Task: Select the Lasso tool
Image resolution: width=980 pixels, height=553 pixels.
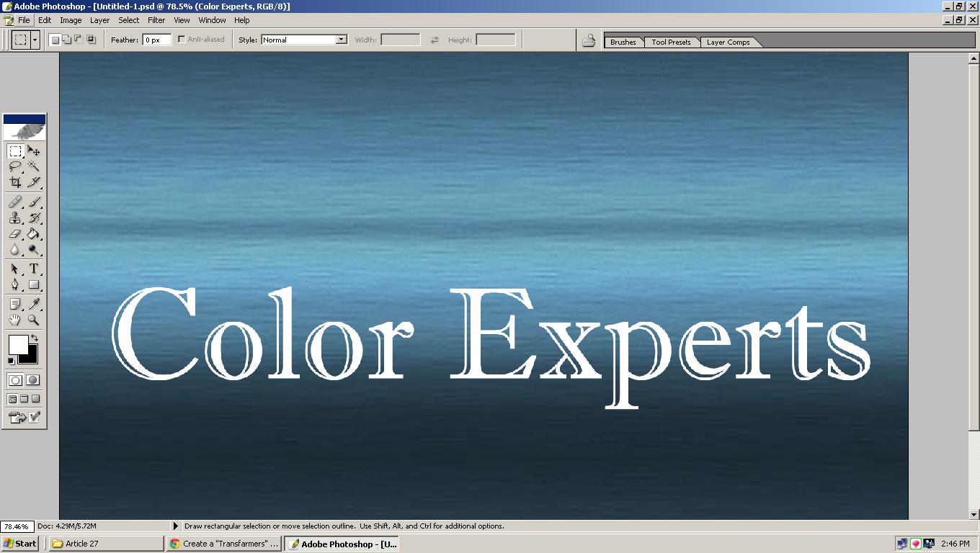Action: point(15,166)
